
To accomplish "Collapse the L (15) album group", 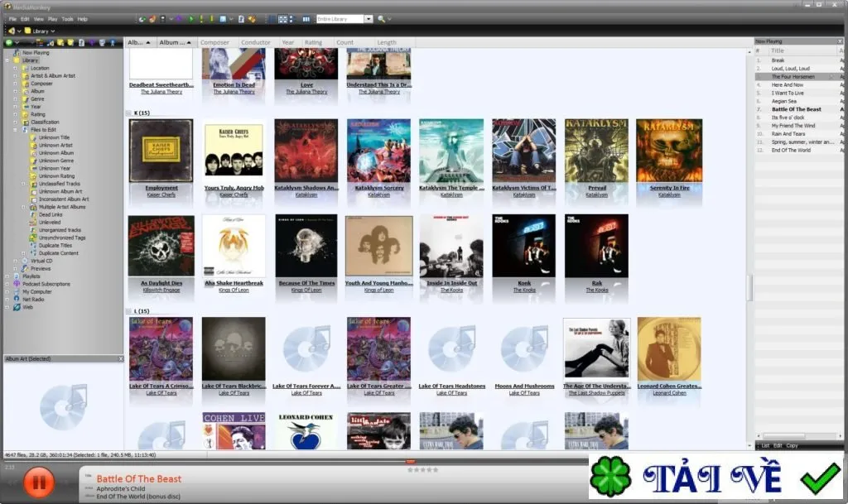I will click(128, 311).
